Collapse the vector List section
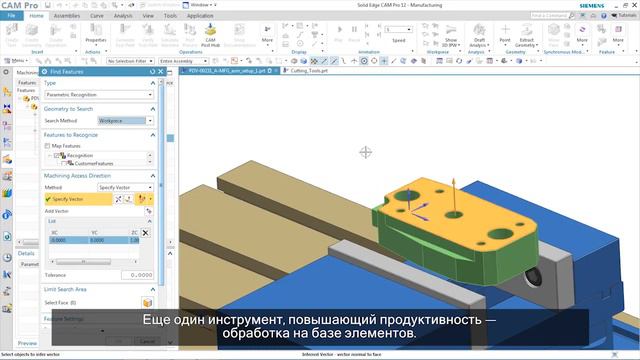The image size is (640, 360). click(149, 221)
